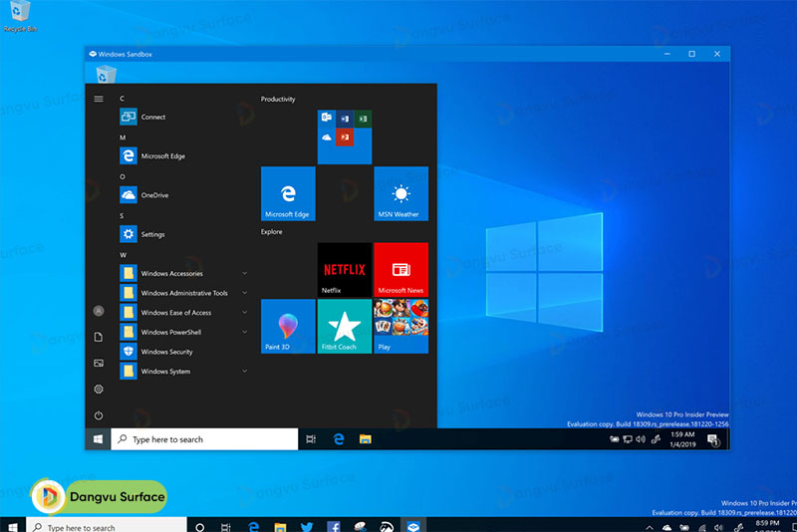
Task: Maximize the Windows Sandbox window
Action: coord(691,54)
